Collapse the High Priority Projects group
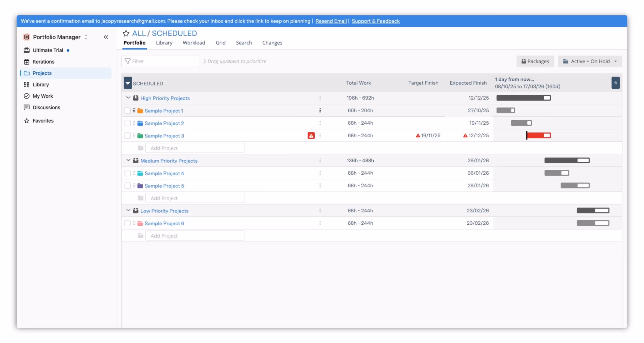The image size is (644, 343). pos(128,98)
